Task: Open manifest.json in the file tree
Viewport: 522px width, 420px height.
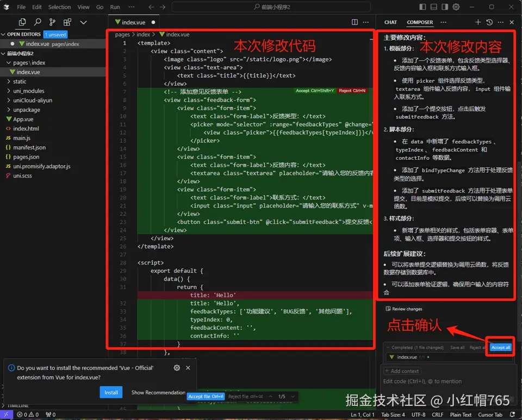Action: point(29,147)
